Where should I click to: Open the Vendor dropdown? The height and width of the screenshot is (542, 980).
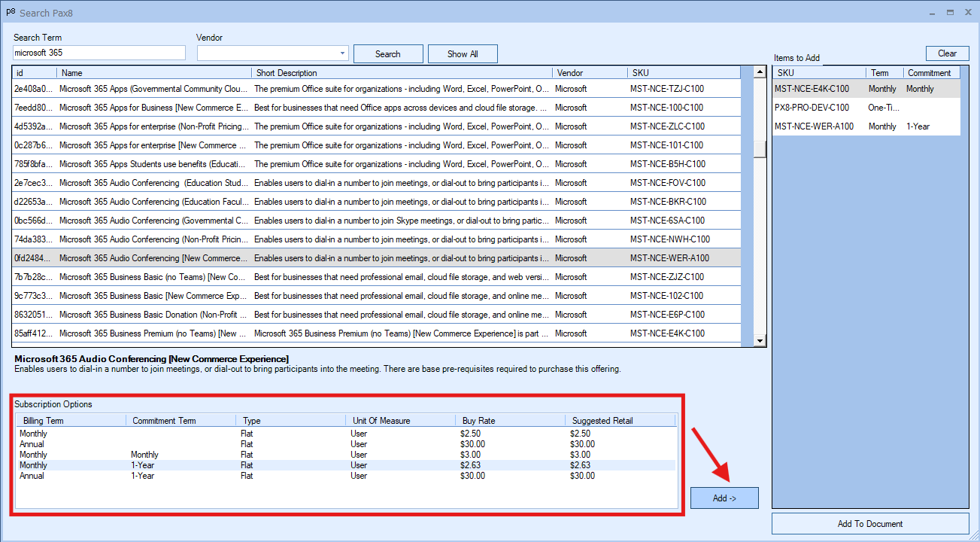click(x=342, y=53)
